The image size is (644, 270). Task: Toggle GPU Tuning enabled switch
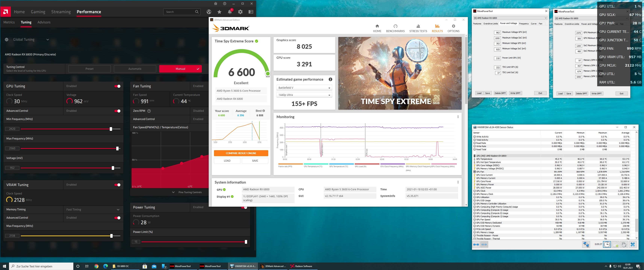[x=117, y=86]
